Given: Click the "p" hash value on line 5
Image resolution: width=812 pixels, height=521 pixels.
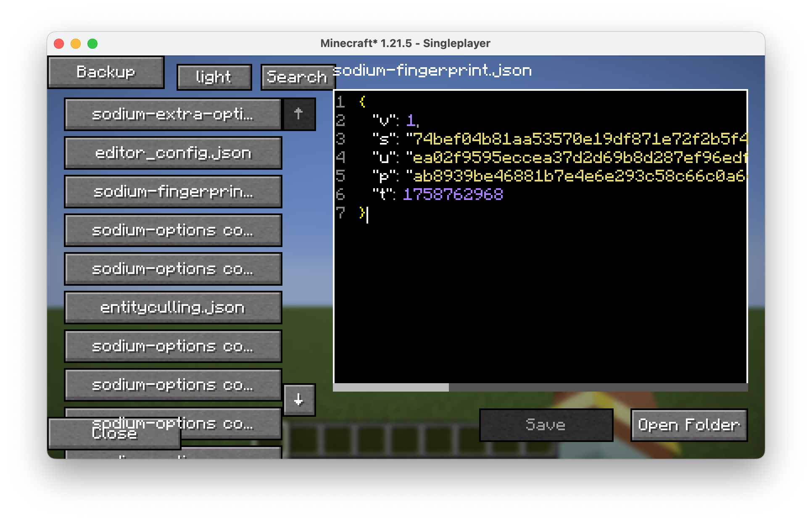Looking at the screenshot, I should click(x=576, y=176).
